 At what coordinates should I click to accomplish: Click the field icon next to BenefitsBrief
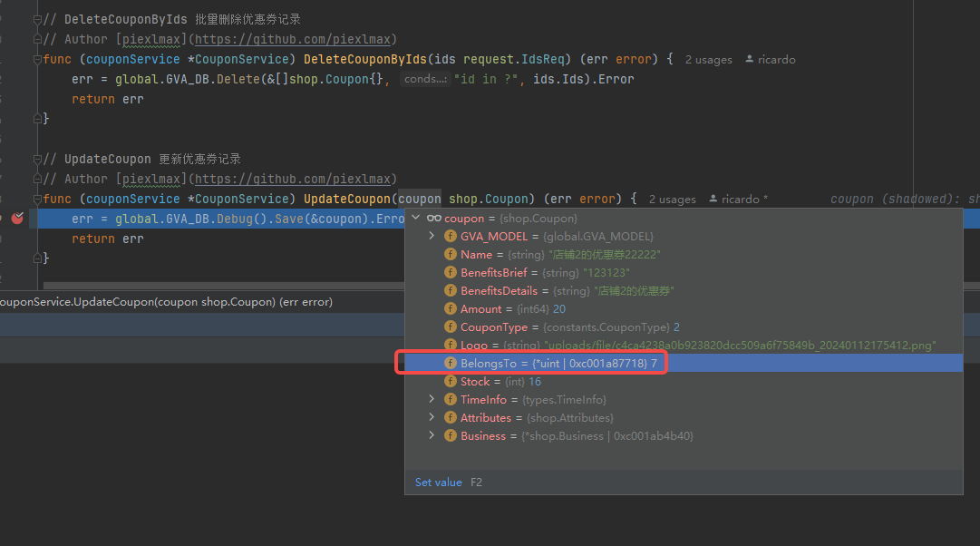(451, 273)
